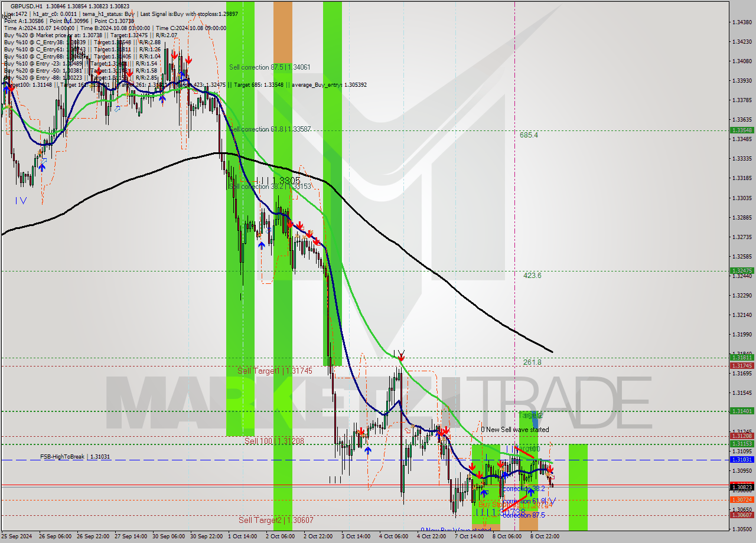Viewport: 756px width, 543px height.
Task: Click 'Sell correction 61.8 | 1.33587' label
Action: click(270, 129)
